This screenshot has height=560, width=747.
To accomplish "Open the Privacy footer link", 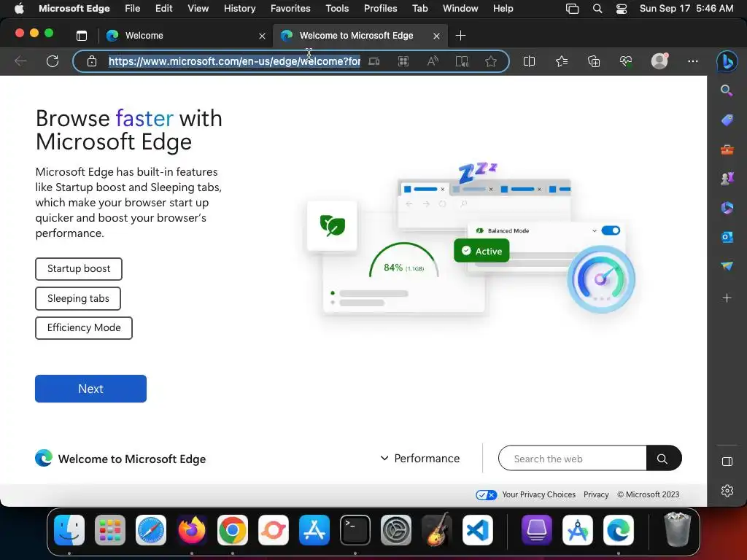I will (596, 495).
